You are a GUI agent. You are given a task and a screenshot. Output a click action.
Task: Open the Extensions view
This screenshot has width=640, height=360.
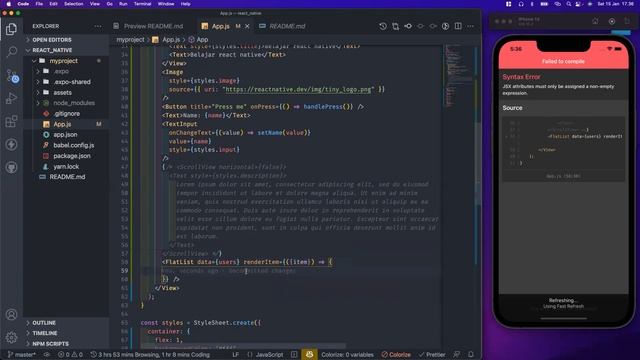(x=11, y=121)
